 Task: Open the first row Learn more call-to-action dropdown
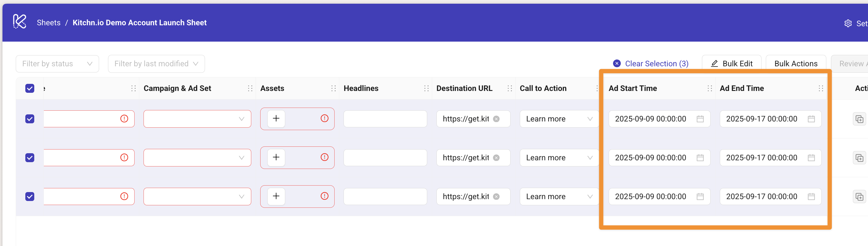pyautogui.click(x=559, y=119)
